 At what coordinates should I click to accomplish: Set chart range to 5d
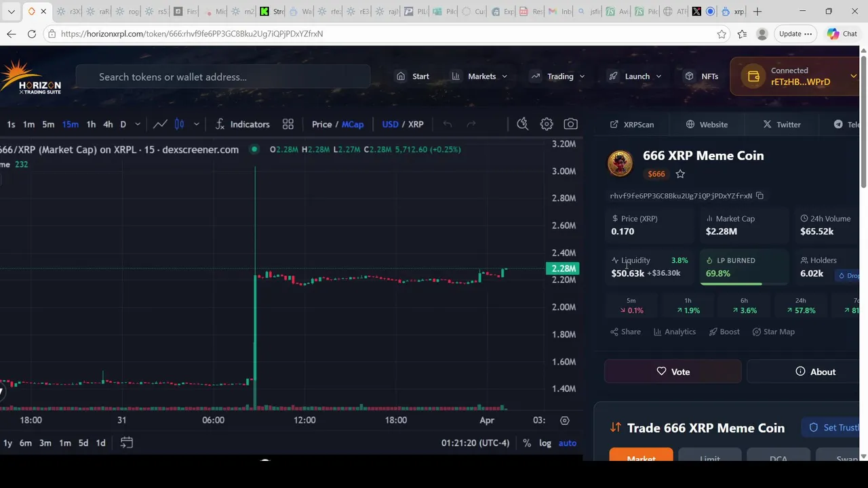click(x=83, y=443)
